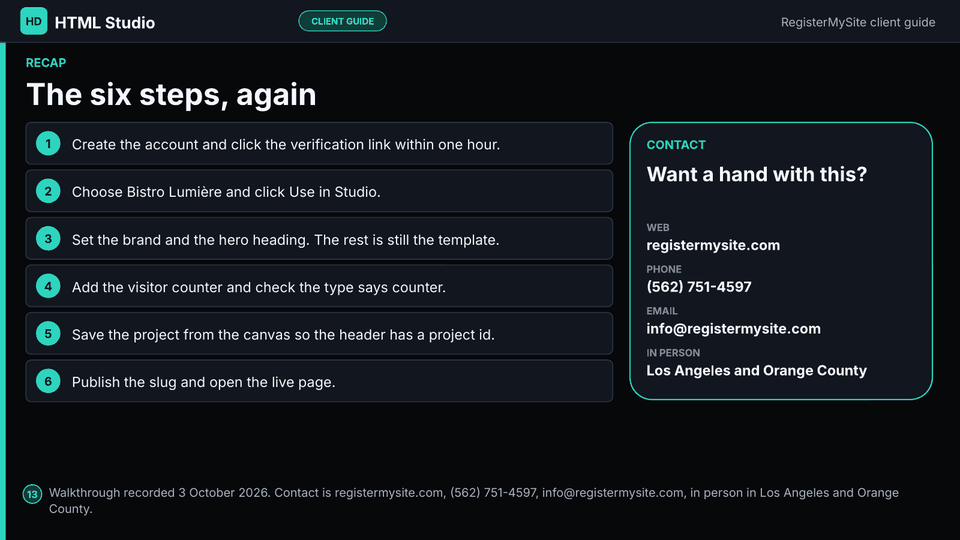Click the step 5 number circle
The image size is (960, 540).
48,334
